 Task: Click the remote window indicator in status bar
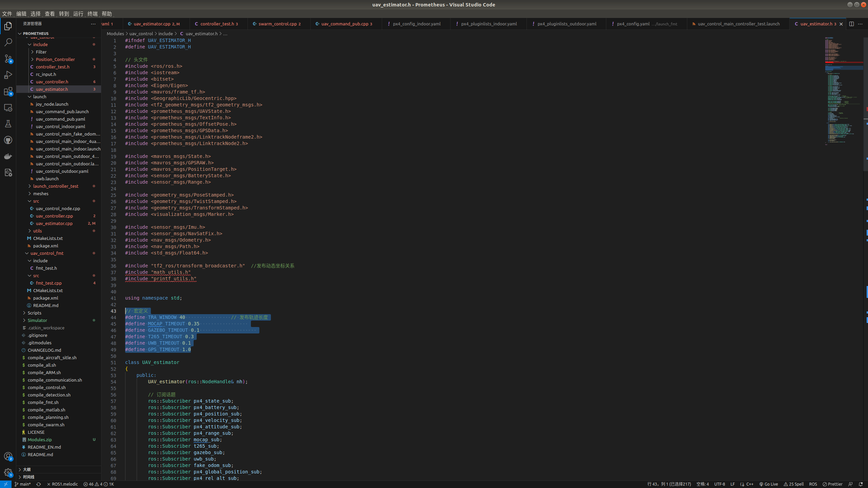coord(5,484)
